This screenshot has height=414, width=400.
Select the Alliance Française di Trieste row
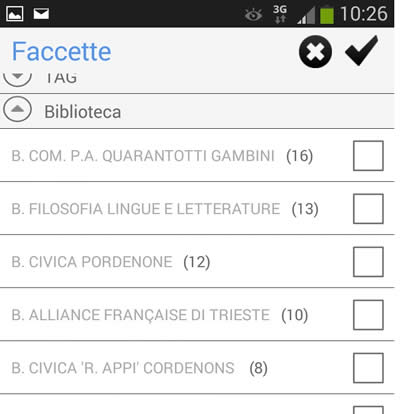tap(197, 315)
